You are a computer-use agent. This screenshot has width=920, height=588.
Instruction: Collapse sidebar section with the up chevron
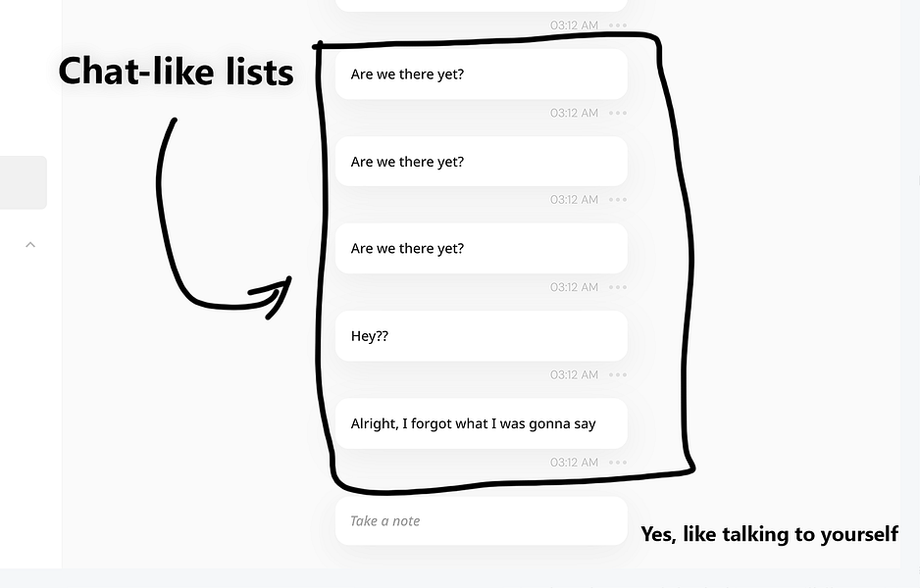30,244
